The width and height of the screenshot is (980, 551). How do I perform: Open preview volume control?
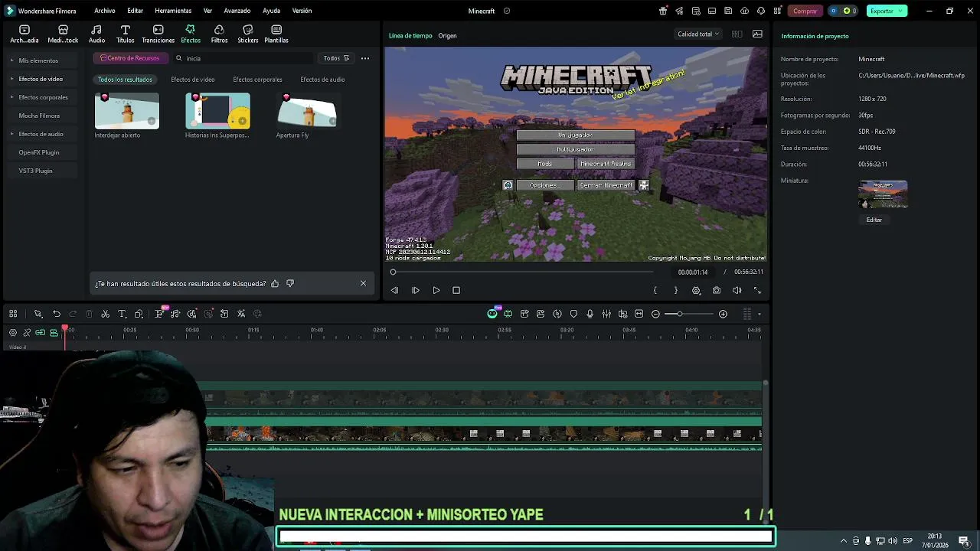pos(737,290)
